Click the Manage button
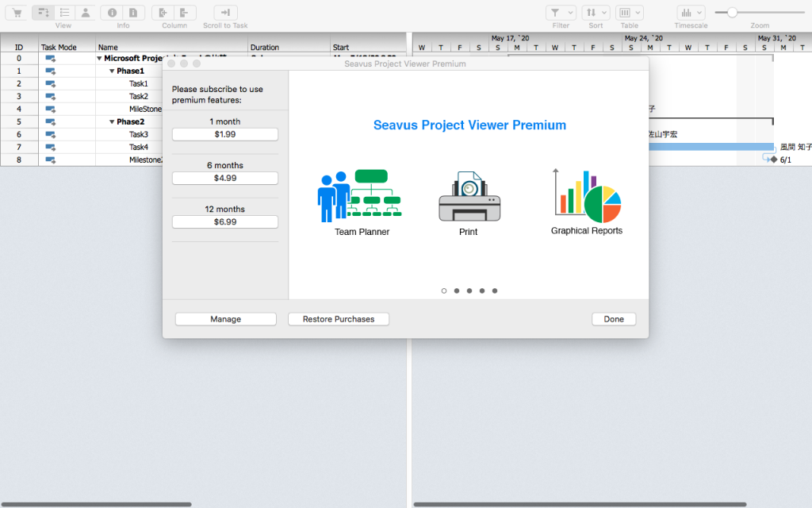This screenshot has height=508, width=812. coord(226,319)
